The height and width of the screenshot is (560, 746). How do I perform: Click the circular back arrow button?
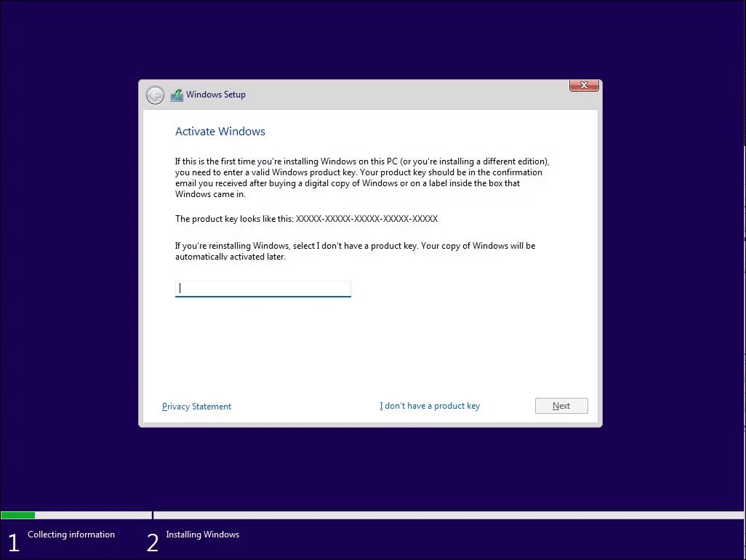click(155, 95)
